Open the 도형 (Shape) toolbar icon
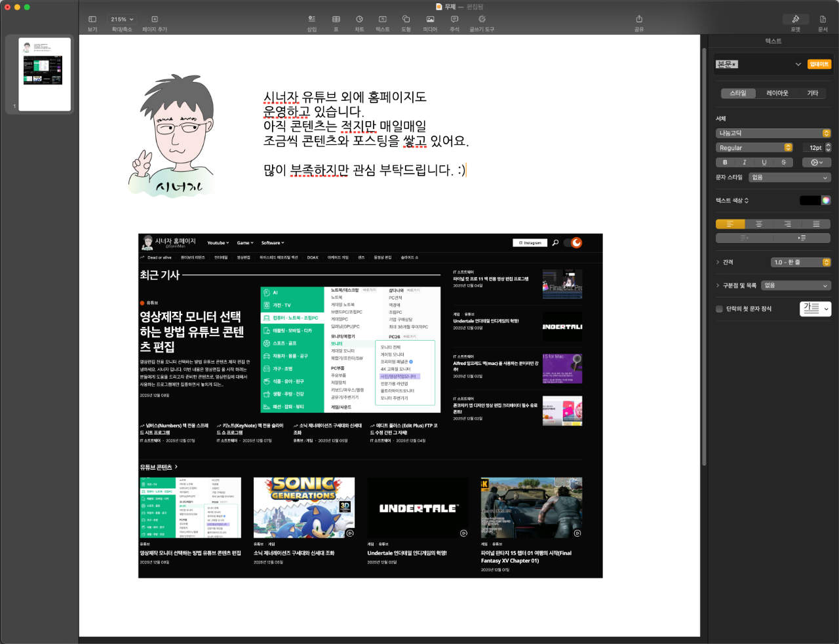Viewport: 839px width, 644px height. (406, 20)
